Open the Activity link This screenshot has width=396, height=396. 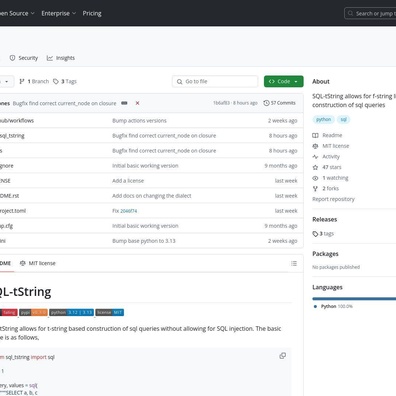point(331,157)
